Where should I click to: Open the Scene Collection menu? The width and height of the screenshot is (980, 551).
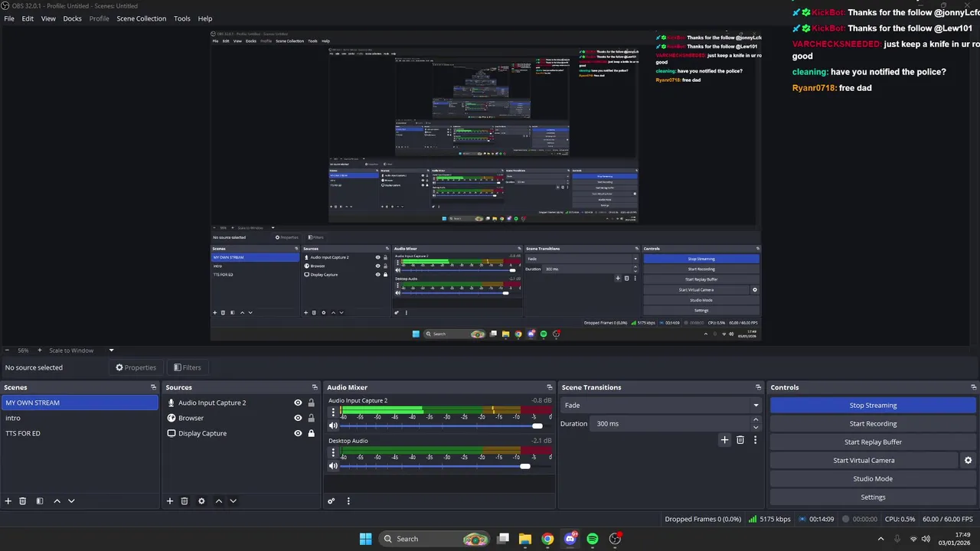[x=141, y=18]
